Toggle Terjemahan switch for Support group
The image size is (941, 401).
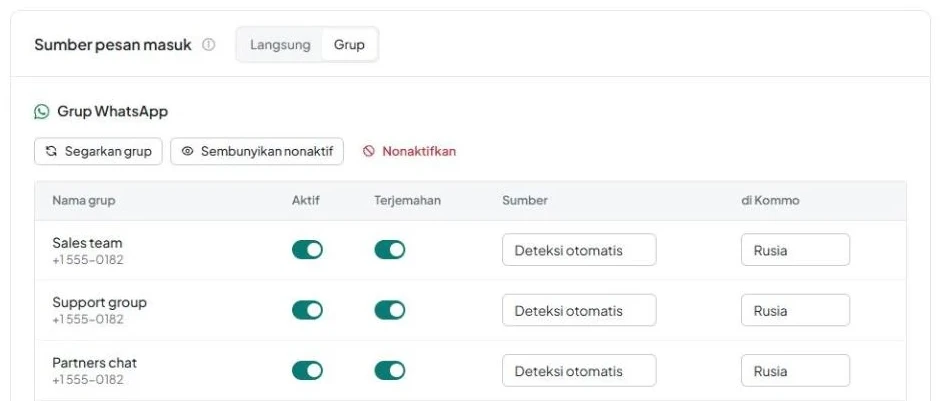click(x=389, y=310)
